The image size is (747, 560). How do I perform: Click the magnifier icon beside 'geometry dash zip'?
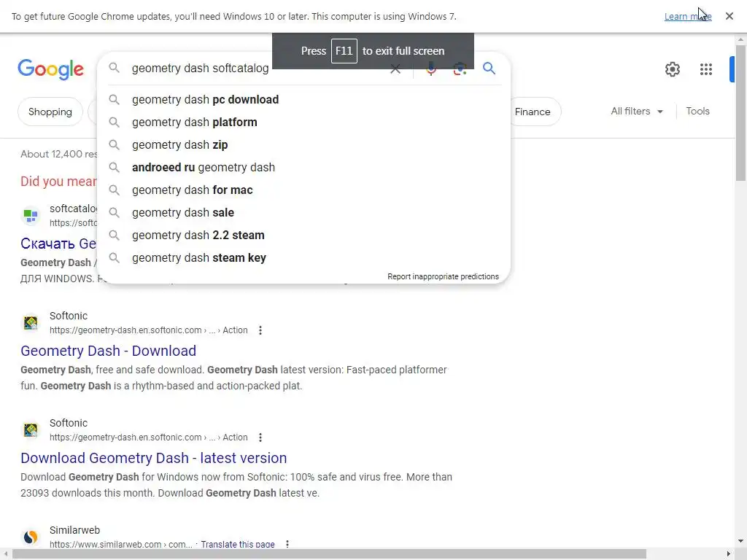114,145
